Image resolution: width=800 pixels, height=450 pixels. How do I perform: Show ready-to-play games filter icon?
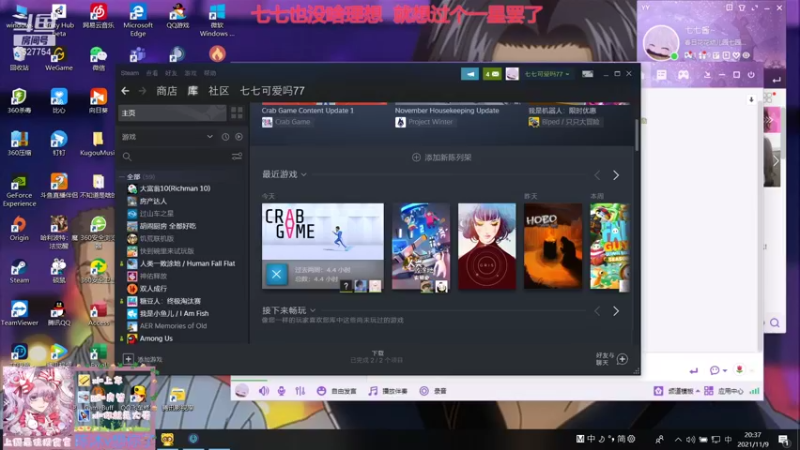click(x=239, y=137)
